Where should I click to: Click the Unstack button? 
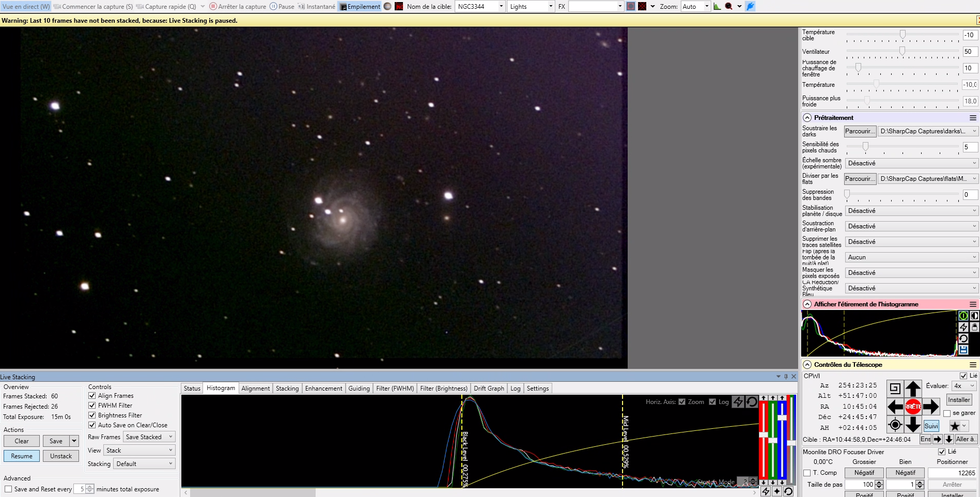[61, 456]
